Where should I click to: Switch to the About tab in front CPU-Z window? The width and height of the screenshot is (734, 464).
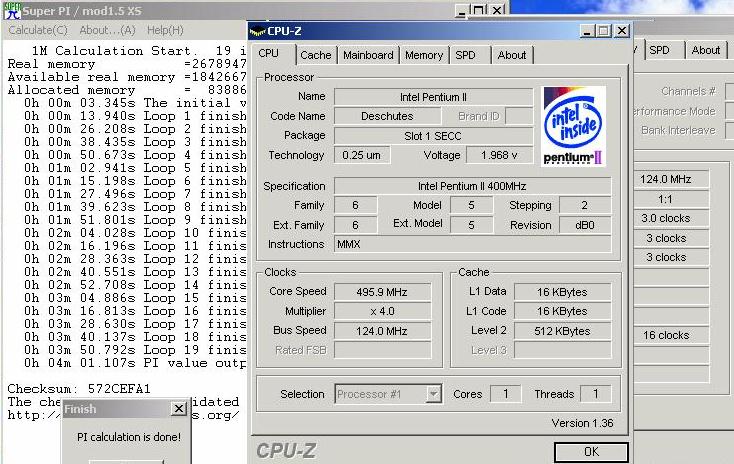click(x=512, y=55)
